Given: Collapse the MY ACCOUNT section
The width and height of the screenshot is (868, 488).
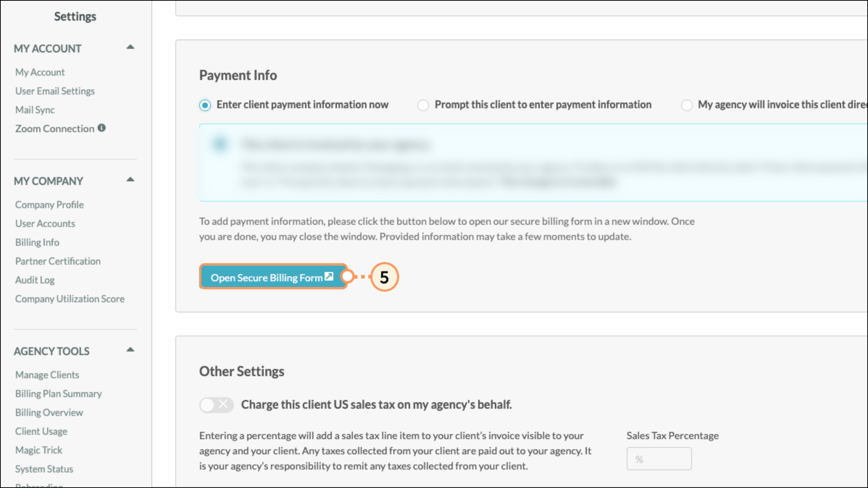Looking at the screenshot, I should coord(130,47).
